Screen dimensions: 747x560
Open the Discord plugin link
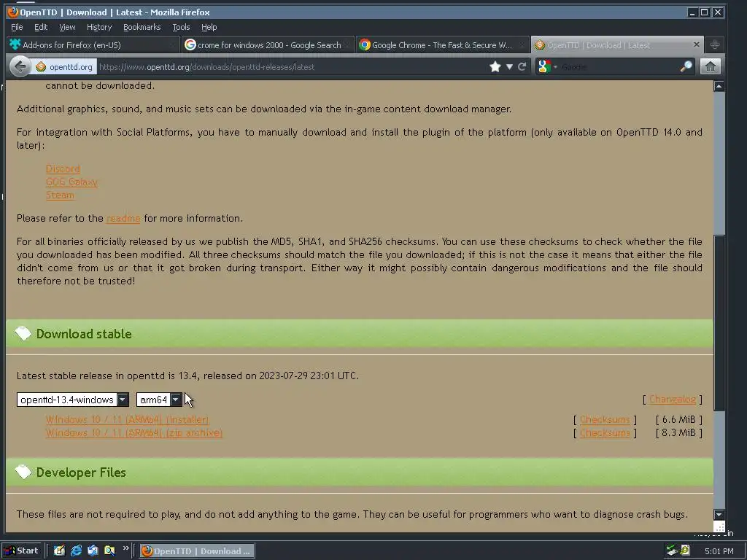[x=63, y=168]
